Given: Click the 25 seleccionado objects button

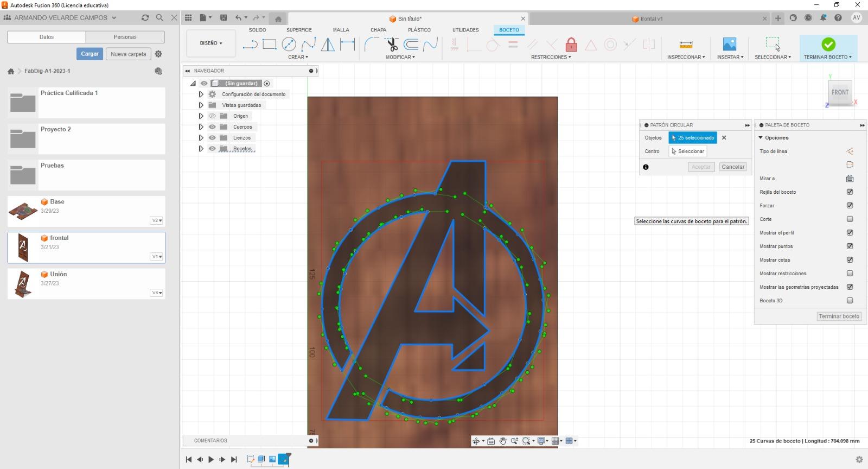Looking at the screenshot, I should (693, 138).
